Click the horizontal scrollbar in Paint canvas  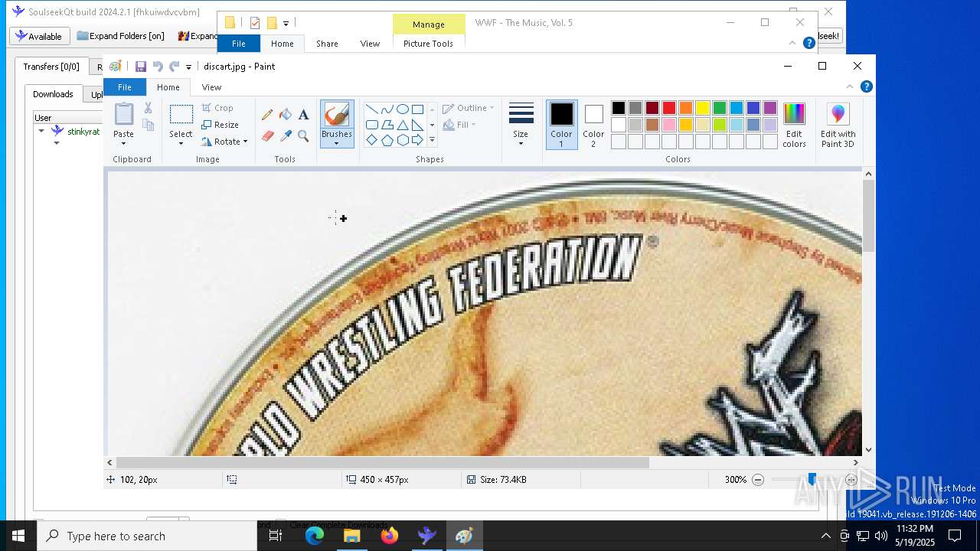[x=384, y=462]
